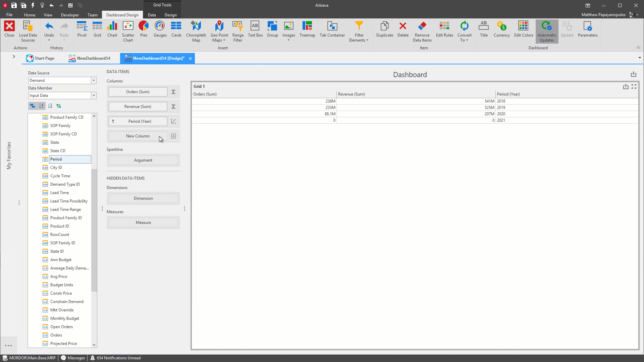This screenshot has width=644, height=362.
Task: Toggle descending sort of field list
Action: point(50,106)
